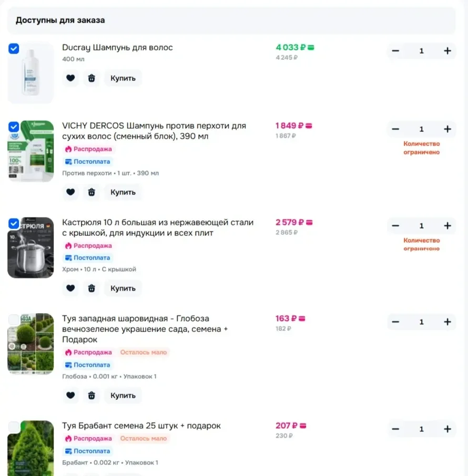Open VICHY DERCOS product thumbnail
The width and height of the screenshot is (468, 476).
(x=30, y=151)
